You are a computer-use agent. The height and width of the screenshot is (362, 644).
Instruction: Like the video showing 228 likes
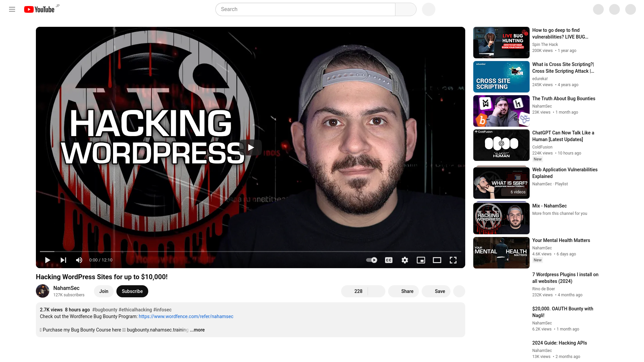(x=355, y=291)
